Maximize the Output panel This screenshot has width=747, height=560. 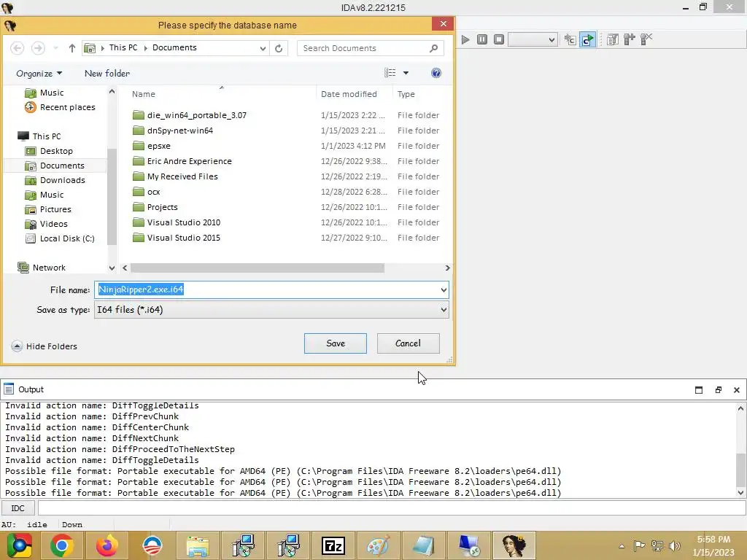click(699, 390)
